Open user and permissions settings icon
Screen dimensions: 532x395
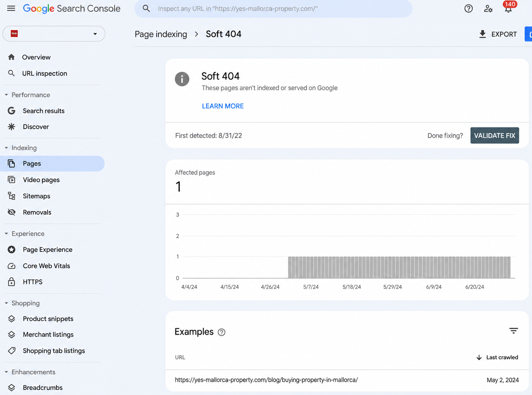[x=488, y=8]
